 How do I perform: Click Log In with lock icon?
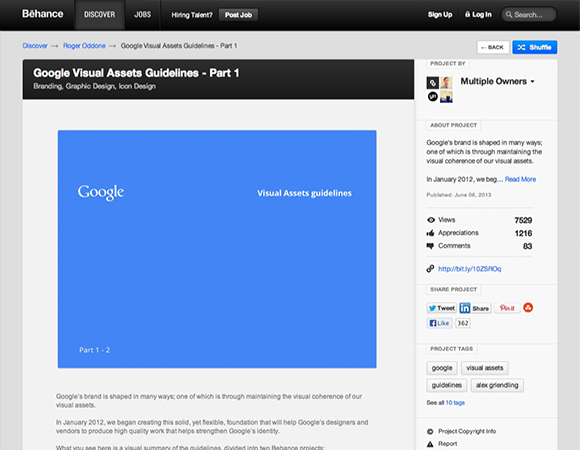coord(478,14)
